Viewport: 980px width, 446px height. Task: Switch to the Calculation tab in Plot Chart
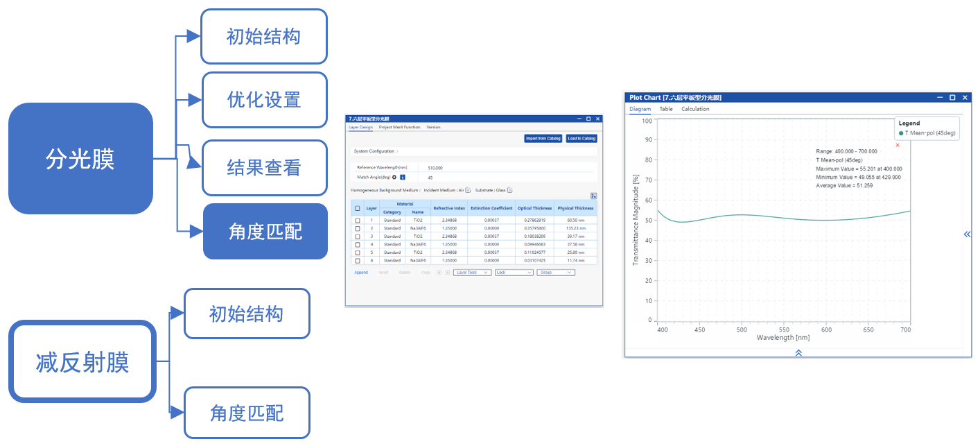tap(695, 109)
